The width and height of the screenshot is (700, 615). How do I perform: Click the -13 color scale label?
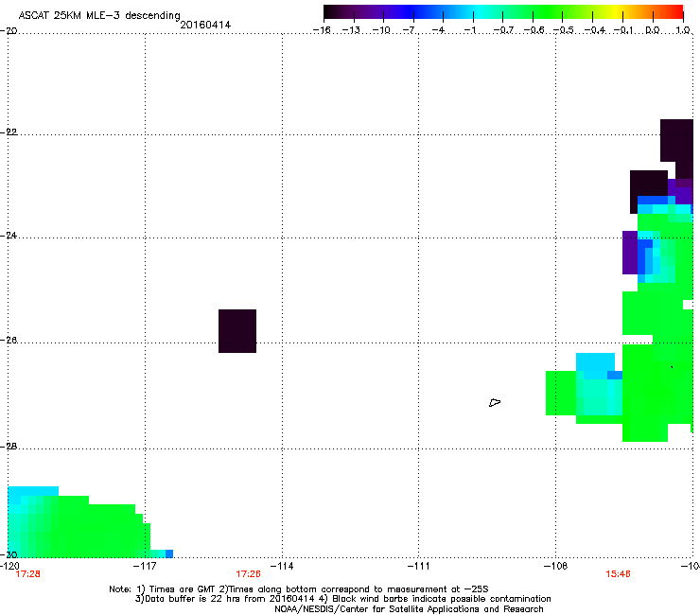[x=351, y=30]
